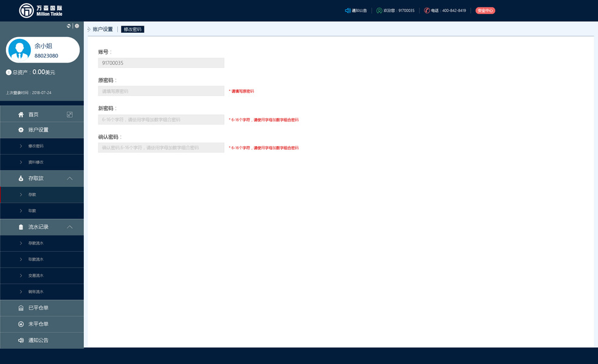598x364 pixels.
Task: Click the Million Tinkle logo
Action: (41, 10)
